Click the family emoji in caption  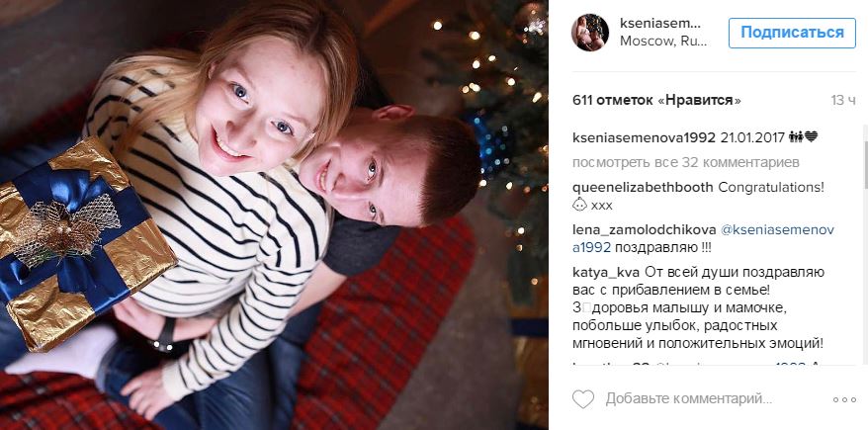pos(796,137)
